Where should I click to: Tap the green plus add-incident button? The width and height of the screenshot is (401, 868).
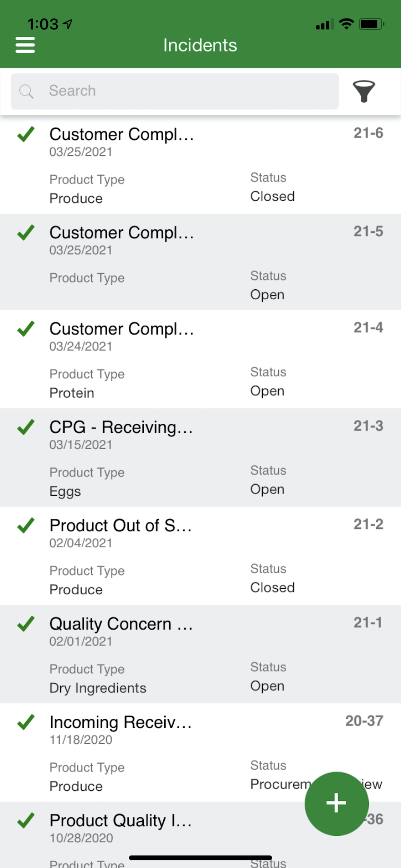pyautogui.click(x=336, y=803)
